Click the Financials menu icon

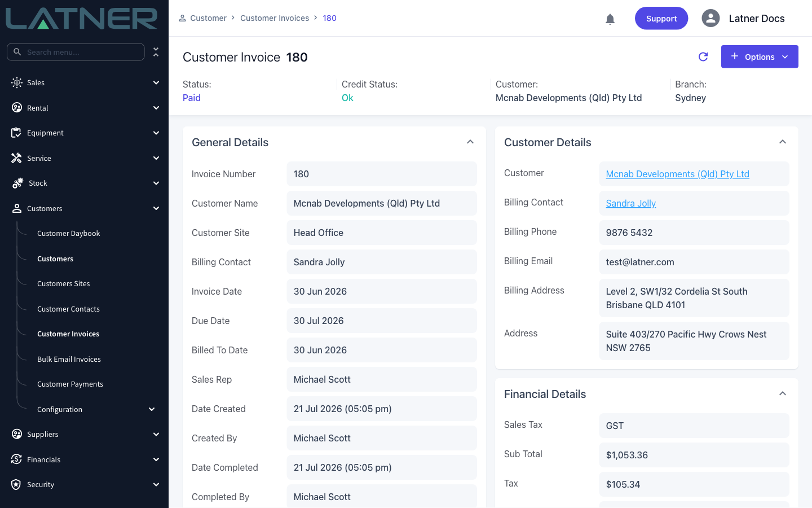click(x=17, y=459)
